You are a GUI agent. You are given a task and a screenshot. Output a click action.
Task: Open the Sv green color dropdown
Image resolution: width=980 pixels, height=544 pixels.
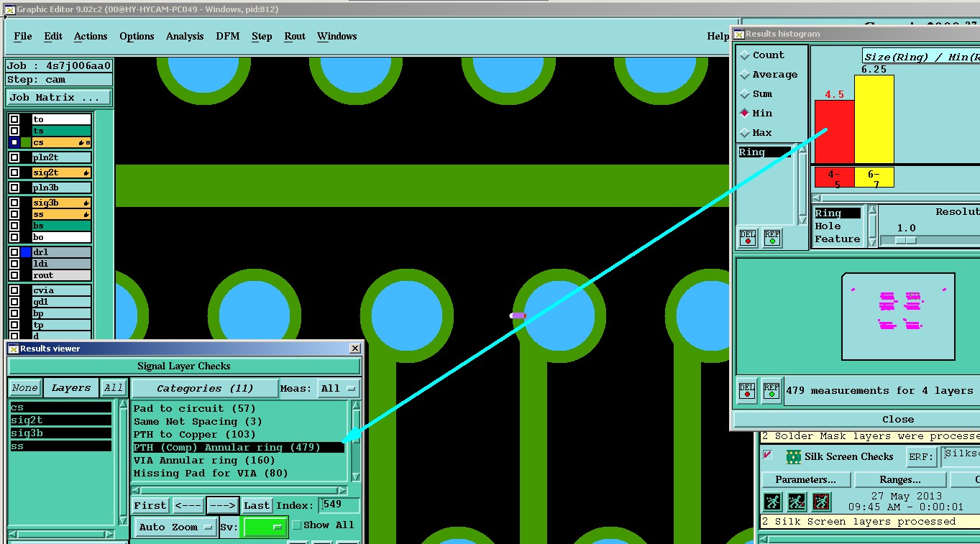click(265, 527)
